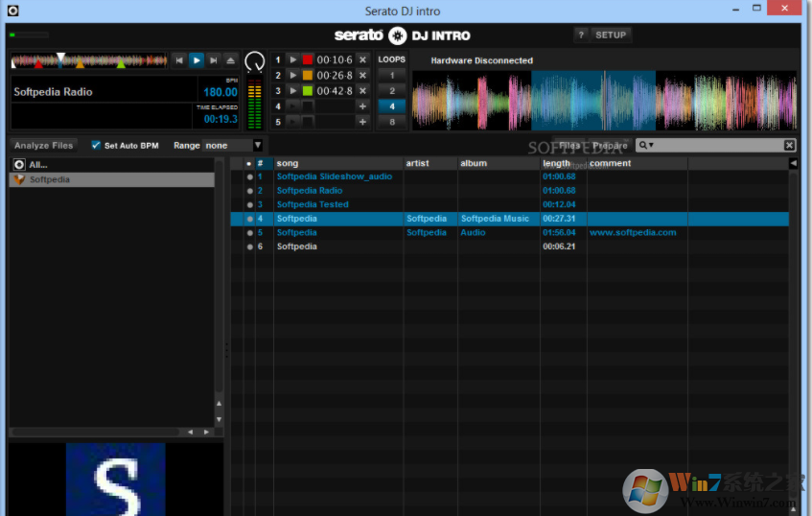812x516 pixels.
Task: Click the play button in the deck
Action: pyautogui.click(x=197, y=59)
